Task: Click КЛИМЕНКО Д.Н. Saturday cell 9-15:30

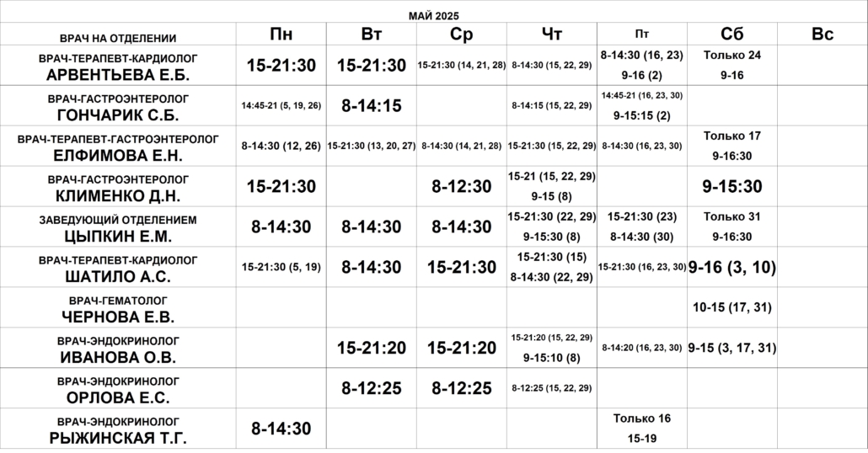Action: click(x=732, y=186)
